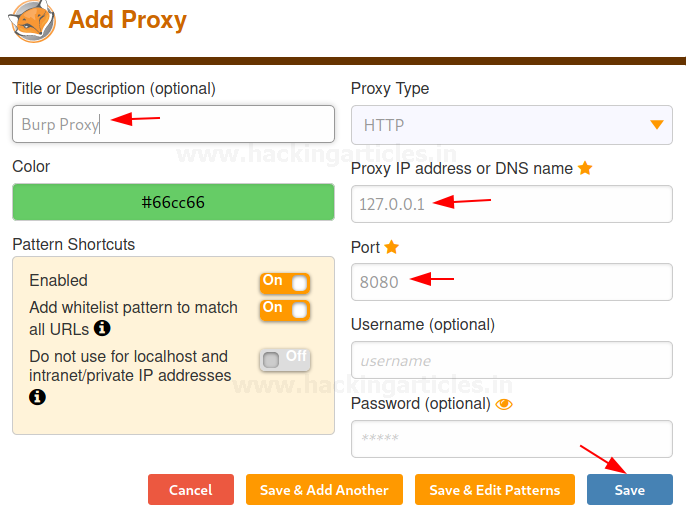Toggle the whitelist pattern match all URLs switch
The height and width of the screenshot is (516, 686).
point(284,310)
